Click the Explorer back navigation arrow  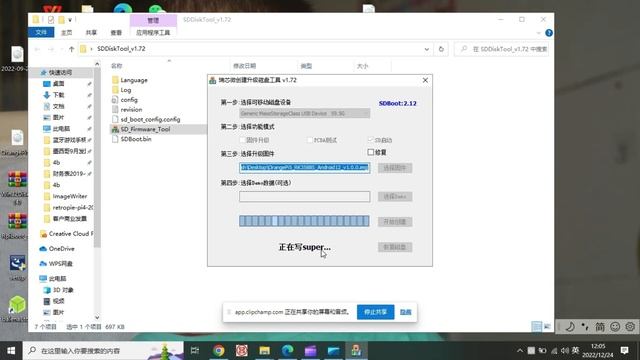point(37,49)
